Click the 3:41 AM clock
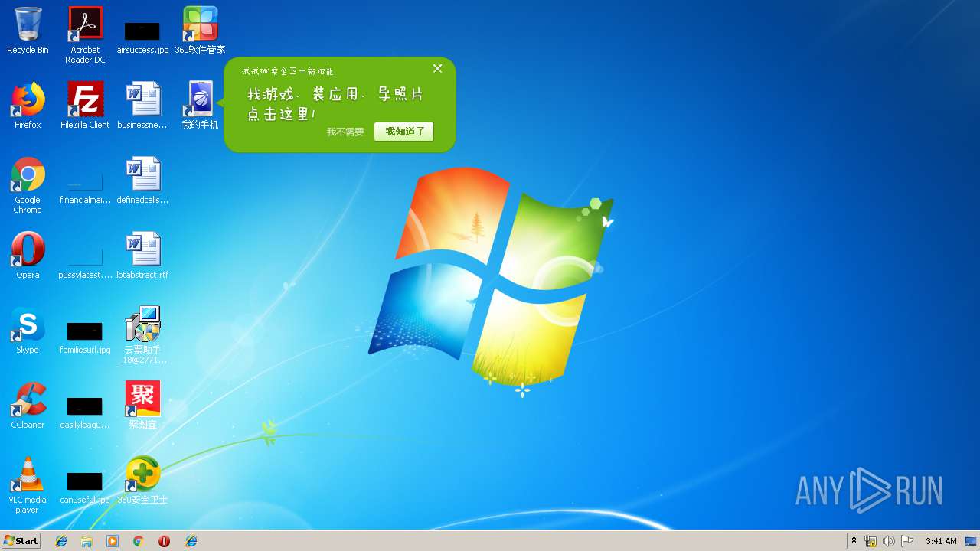The height and width of the screenshot is (551, 980). point(940,541)
